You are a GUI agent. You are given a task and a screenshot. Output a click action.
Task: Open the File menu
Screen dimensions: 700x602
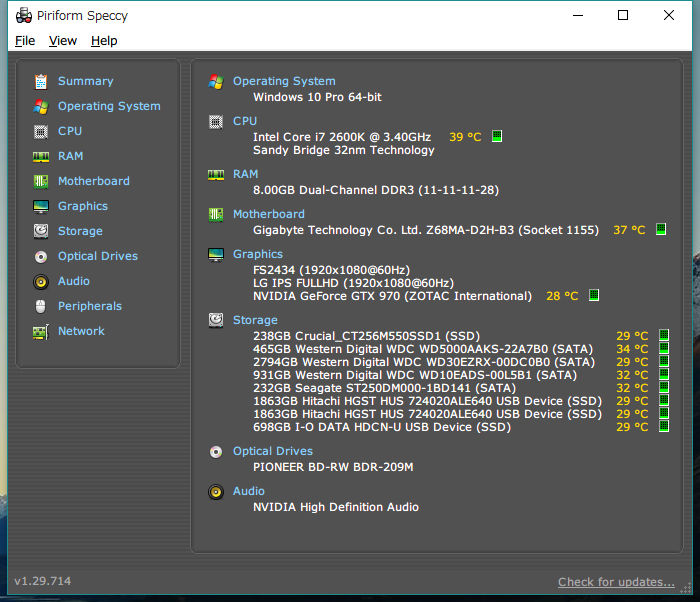pyautogui.click(x=25, y=41)
